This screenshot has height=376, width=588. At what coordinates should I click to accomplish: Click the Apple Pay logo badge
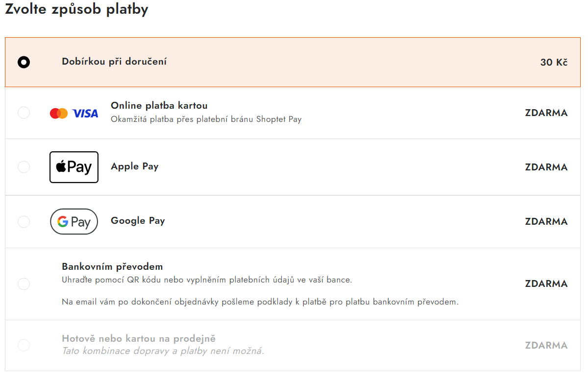(x=74, y=167)
